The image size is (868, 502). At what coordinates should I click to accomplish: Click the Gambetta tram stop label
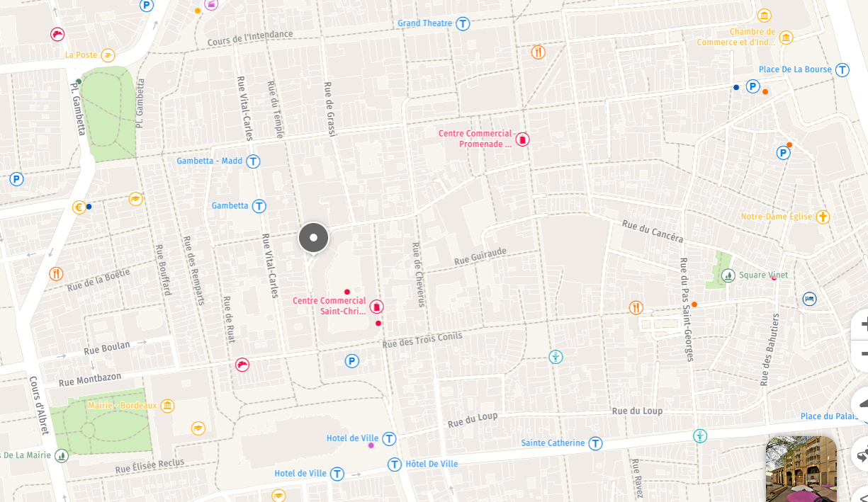230,206
